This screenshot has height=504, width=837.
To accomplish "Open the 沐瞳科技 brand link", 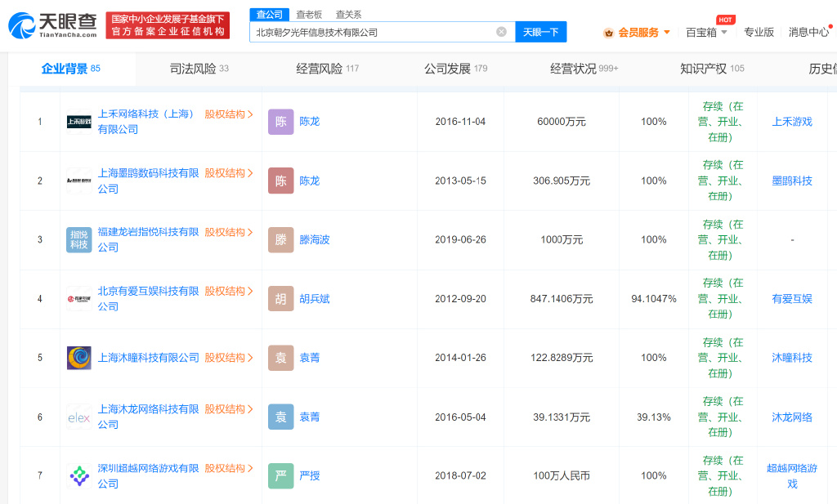I will point(792,358).
